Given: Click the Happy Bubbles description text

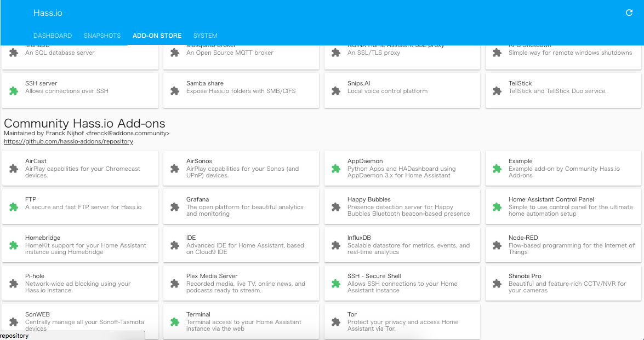Looking at the screenshot, I should pyautogui.click(x=409, y=210).
